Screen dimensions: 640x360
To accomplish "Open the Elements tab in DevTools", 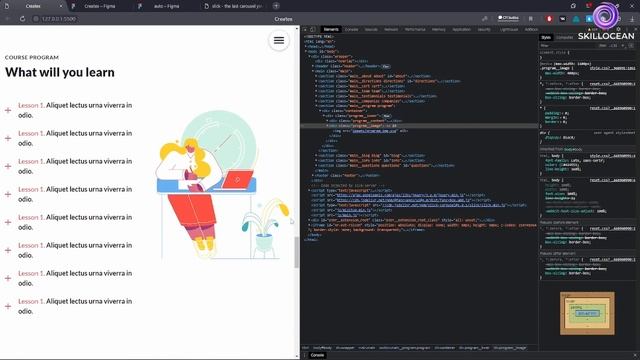I will (331, 29).
